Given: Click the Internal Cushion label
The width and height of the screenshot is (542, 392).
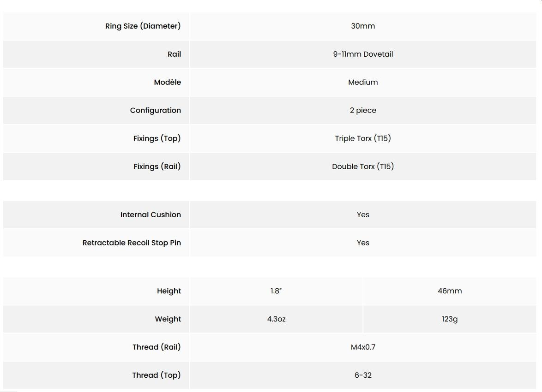Looking at the screenshot, I should point(151,215).
